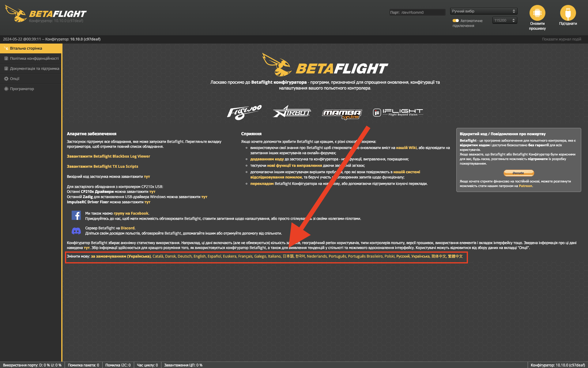Click the Connect USB icon

[x=568, y=13]
